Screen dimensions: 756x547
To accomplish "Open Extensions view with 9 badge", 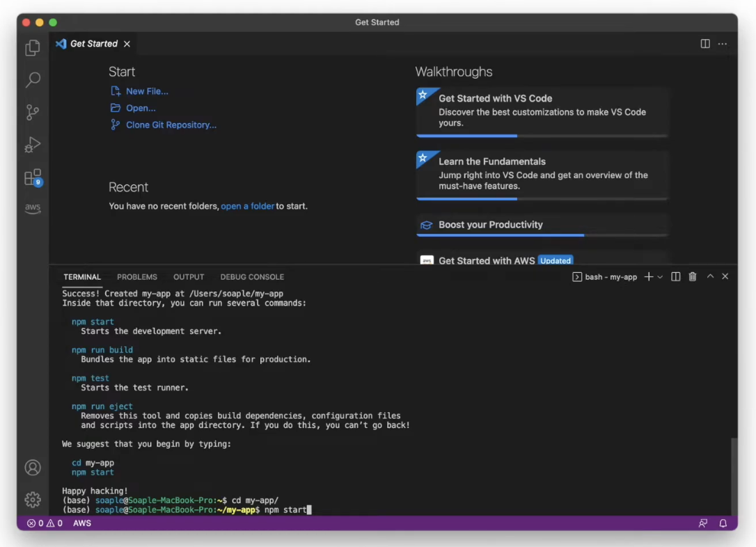I will tap(33, 177).
